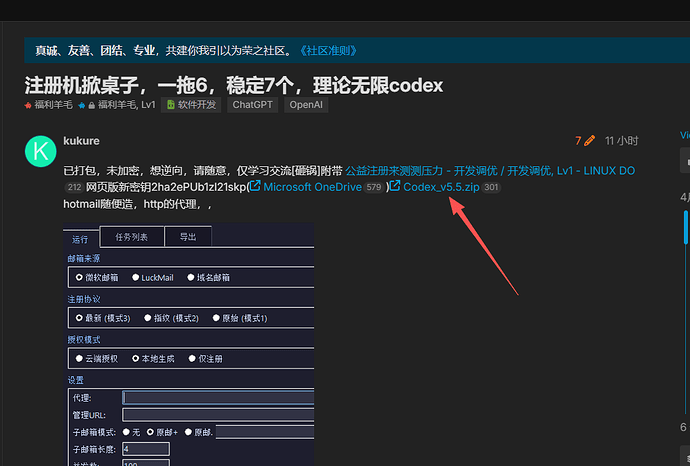Switch to the 运行 tab in screenshot
The height and width of the screenshot is (466, 690).
tap(80, 239)
